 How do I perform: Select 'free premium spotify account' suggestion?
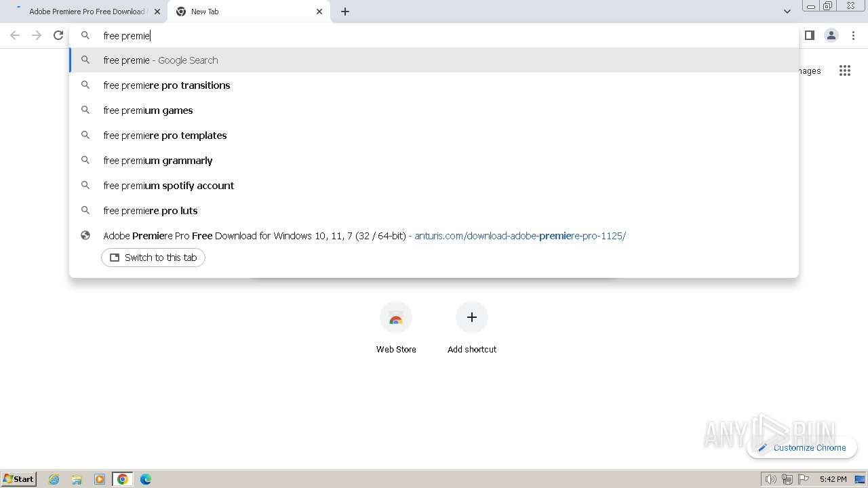[434, 186]
